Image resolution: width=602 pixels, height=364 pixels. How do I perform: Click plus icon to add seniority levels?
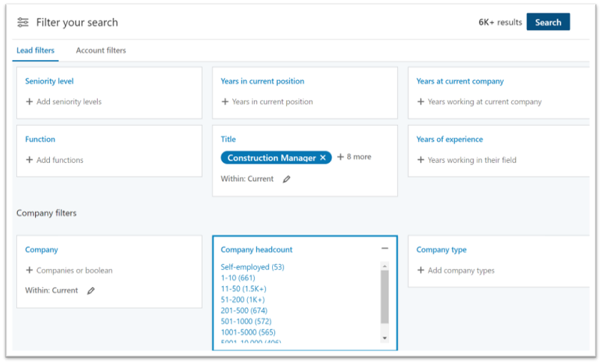[29, 102]
